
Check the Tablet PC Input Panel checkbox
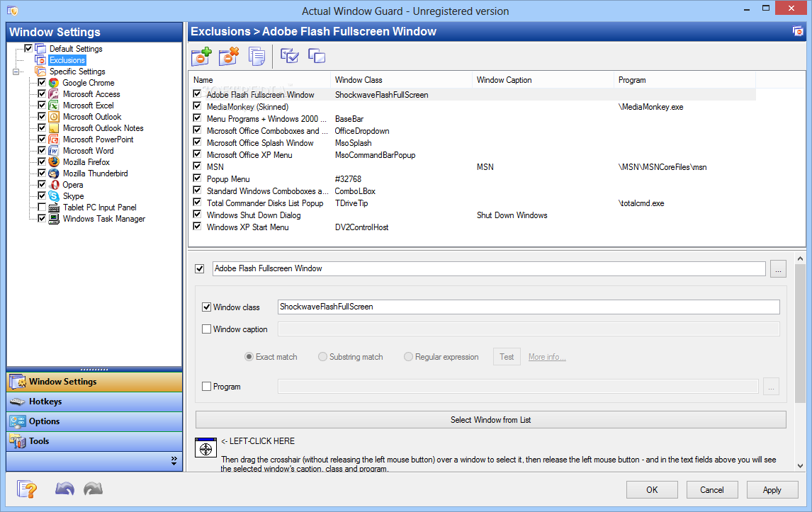point(42,207)
